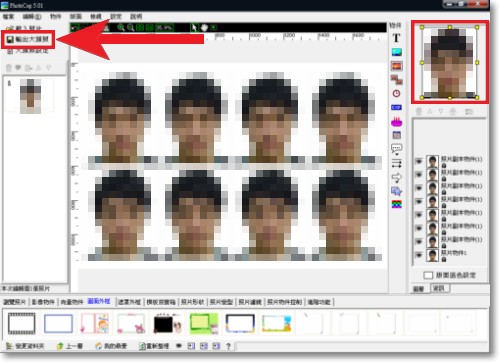Click 變更資料夾 change folder button
The image size is (499, 362).
click(25, 346)
